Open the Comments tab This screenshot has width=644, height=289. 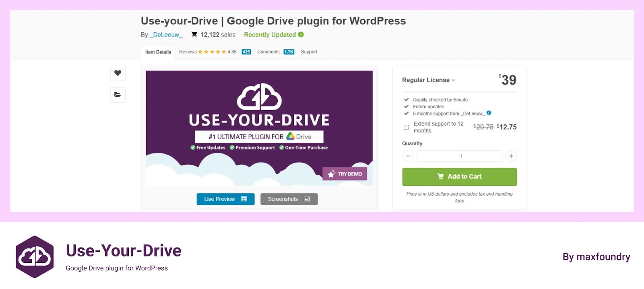(268, 52)
